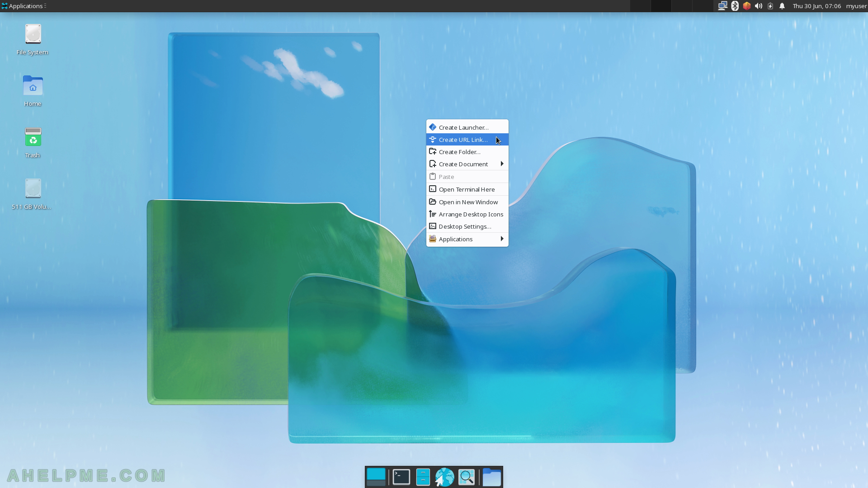Image resolution: width=868 pixels, height=488 pixels.
Task: Open the Home folder desktop icon
Action: pos(33,86)
